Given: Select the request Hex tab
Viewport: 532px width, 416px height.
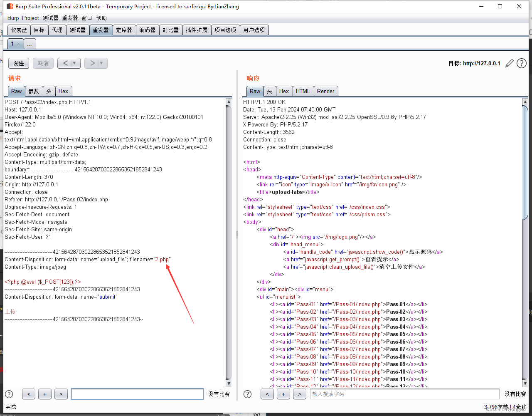Looking at the screenshot, I should pos(64,91).
